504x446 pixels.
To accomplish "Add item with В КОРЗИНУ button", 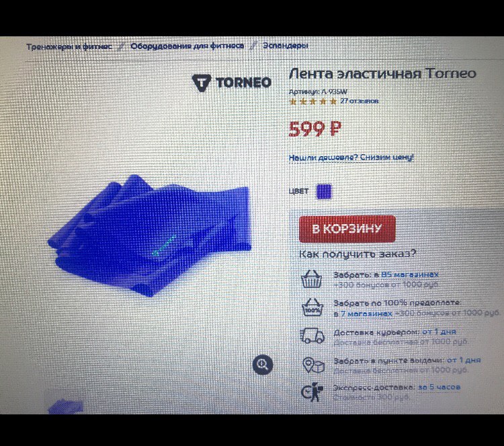I will (x=347, y=229).
